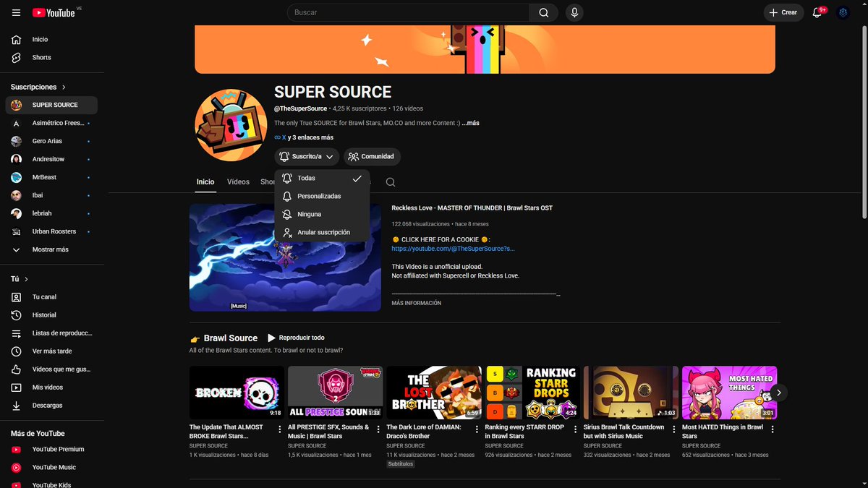Search within channel magnifier icon
The height and width of the screenshot is (488, 868).
pyautogui.click(x=391, y=182)
